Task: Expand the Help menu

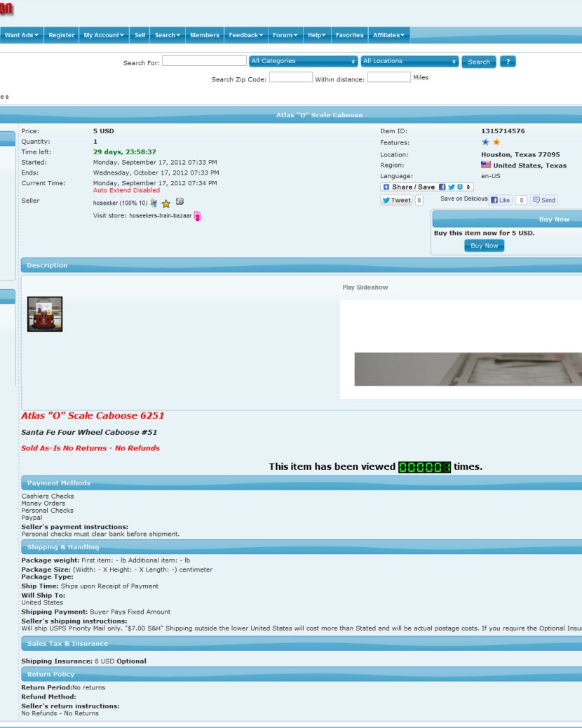Action: point(316,35)
